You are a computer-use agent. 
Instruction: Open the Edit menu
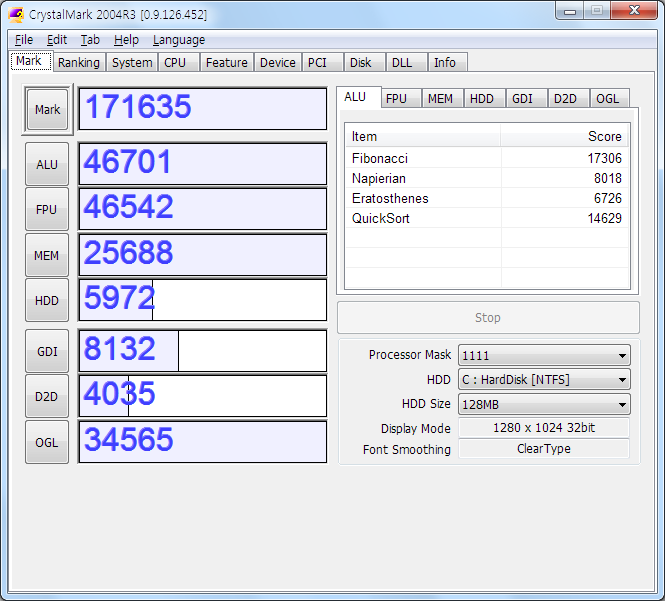coord(57,40)
